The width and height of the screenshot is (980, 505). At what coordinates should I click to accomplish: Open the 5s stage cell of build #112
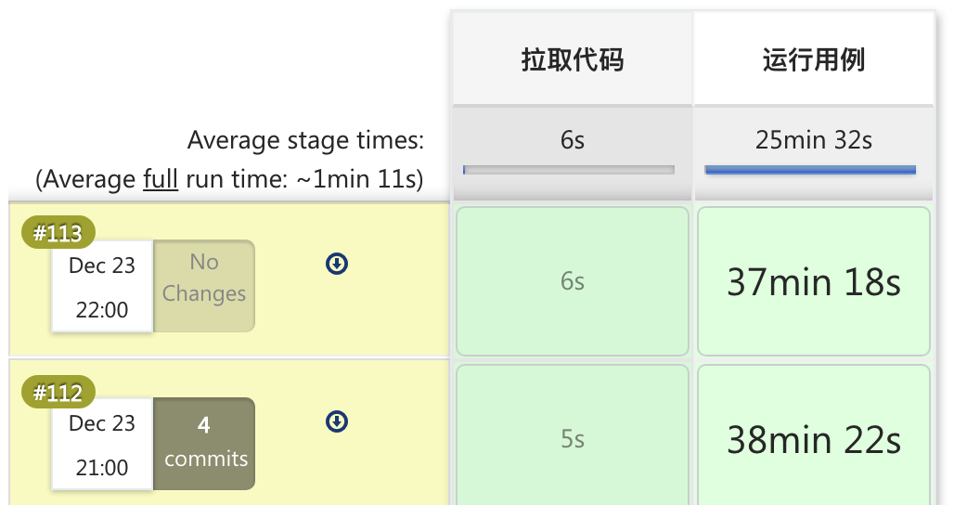(x=572, y=435)
